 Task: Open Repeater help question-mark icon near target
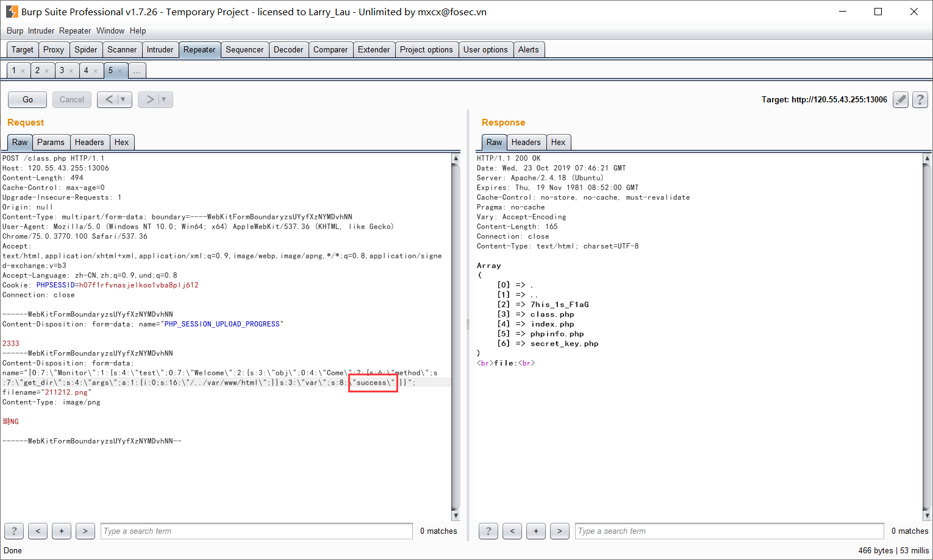pos(920,99)
